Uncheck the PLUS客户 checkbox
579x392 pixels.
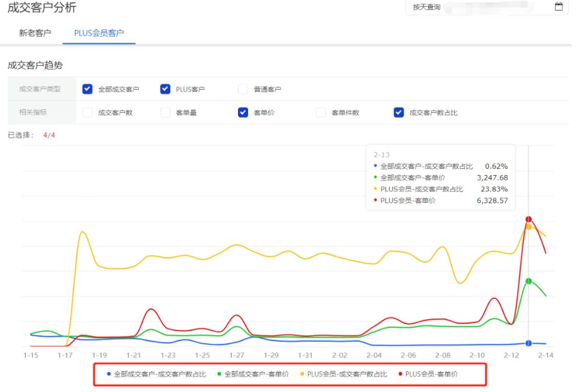[165, 89]
